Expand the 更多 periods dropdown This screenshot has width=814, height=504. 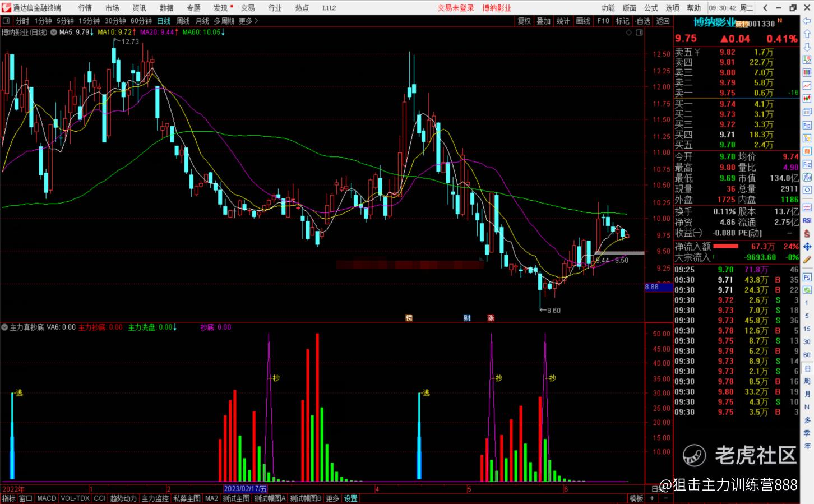pyautogui.click(x=248, y=21)
